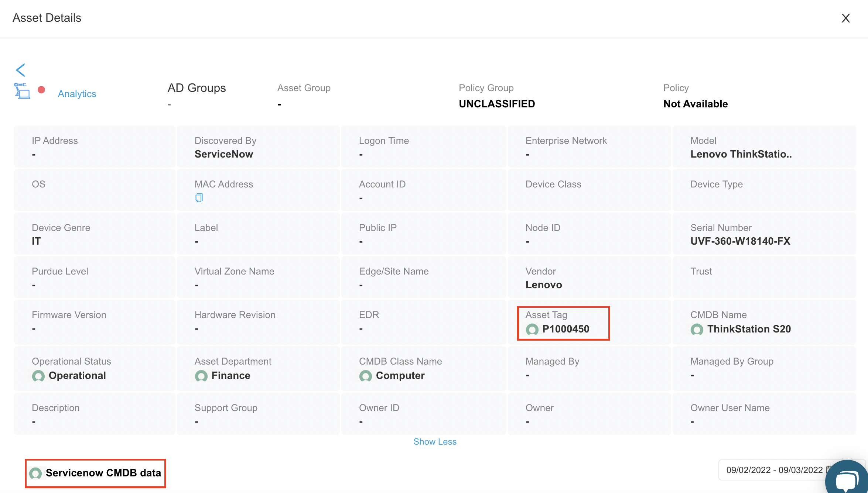This screenshot has width=868, height=493.
Task: Click the Operational status text
Action: pos(77,376)
